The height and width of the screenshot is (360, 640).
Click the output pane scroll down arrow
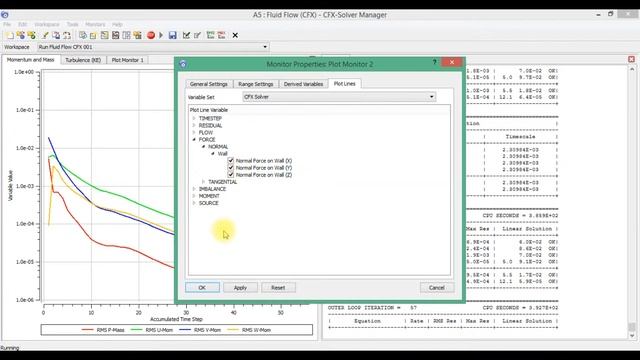click(x=632, y=336)
